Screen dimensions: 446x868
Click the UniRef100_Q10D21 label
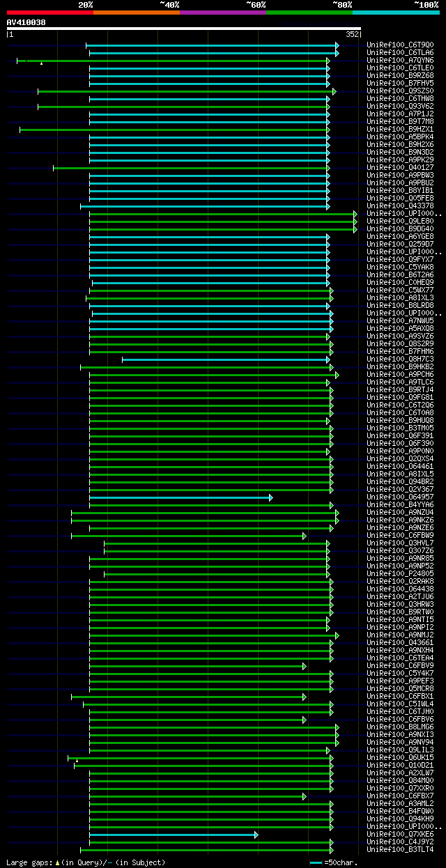[400, 766]
